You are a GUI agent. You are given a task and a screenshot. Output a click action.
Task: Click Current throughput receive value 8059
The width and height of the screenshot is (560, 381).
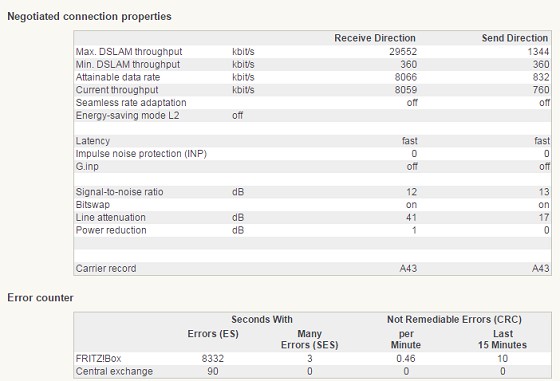(406, 90)
